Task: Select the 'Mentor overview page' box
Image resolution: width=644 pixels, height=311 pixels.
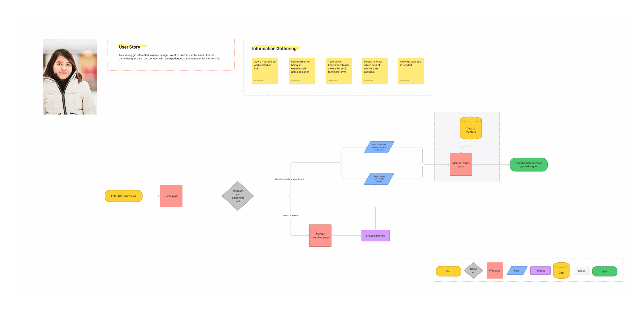Action: coord(320,235)
